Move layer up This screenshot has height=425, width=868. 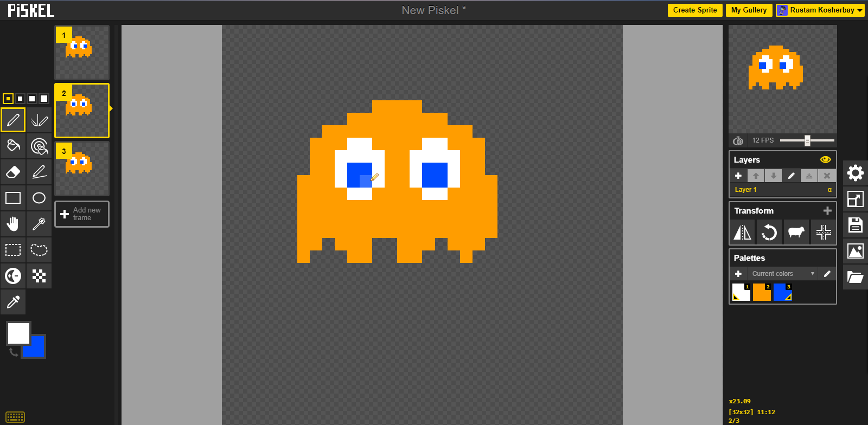[x=756, y=176]
